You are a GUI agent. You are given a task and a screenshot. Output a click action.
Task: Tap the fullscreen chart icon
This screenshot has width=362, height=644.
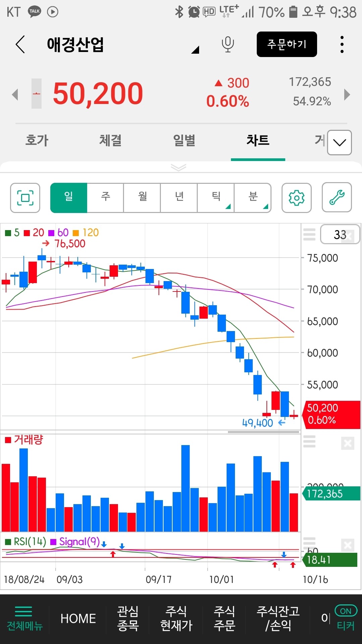click(25, 198)
